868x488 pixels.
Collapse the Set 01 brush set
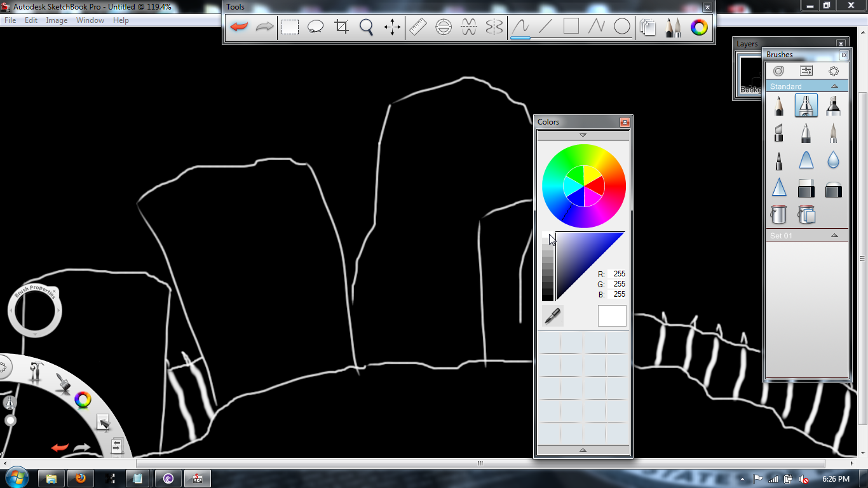(x=834, y=236)
